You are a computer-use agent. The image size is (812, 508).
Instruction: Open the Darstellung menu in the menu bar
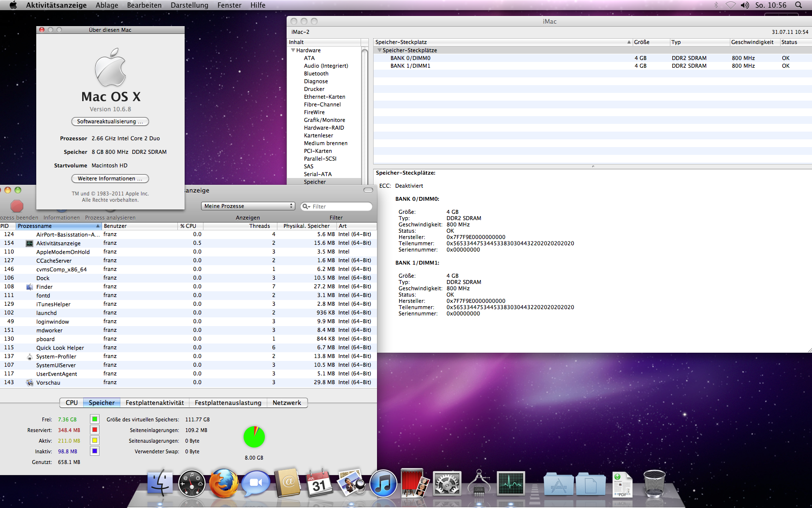coord(189,5)
